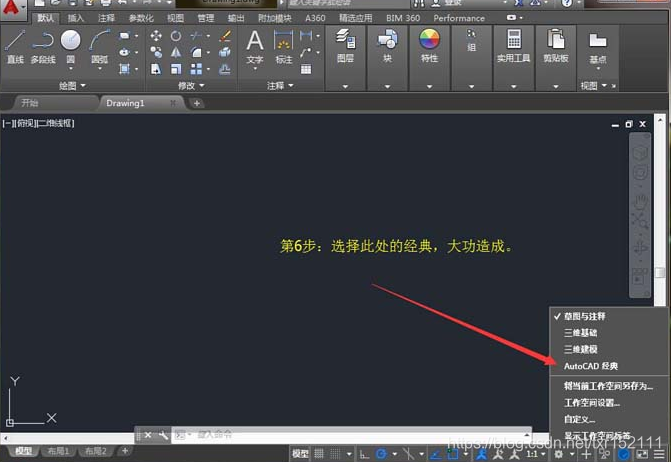The height and width of the screenshot is (462, 671).
Task: Select the 直线 (Line) tool
Action: [x=15, y=46]
